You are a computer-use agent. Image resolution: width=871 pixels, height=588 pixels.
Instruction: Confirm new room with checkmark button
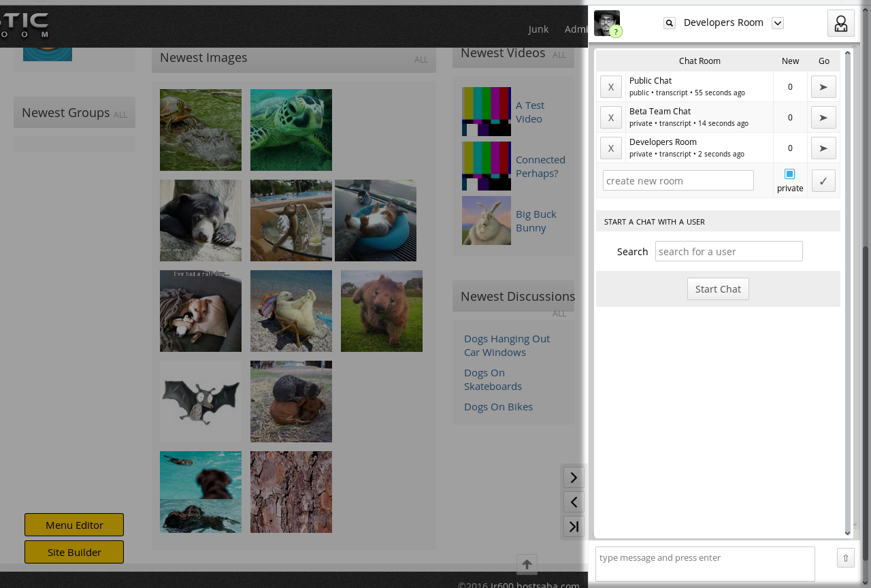click(x=823, y=181)
